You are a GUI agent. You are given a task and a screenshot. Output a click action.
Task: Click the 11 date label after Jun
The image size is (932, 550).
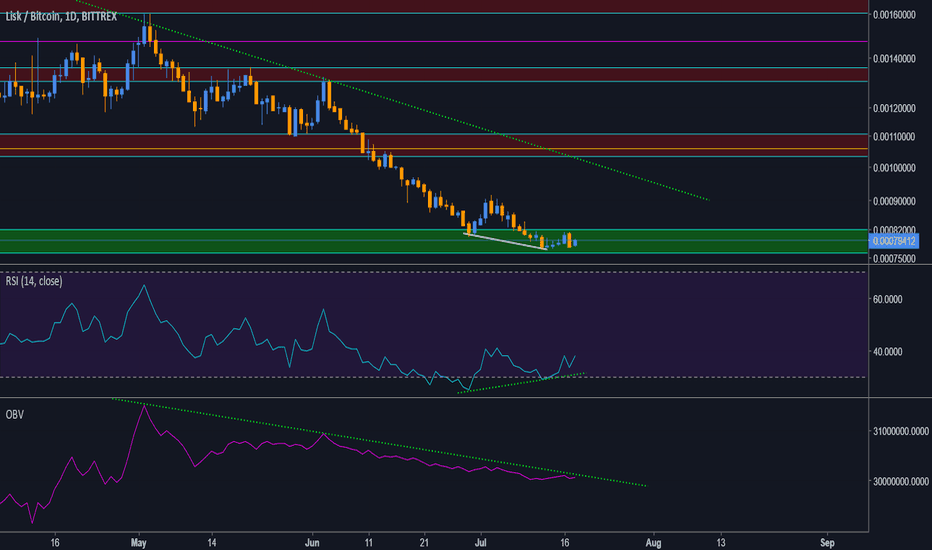pyautogui.click(x=369, y=543)
